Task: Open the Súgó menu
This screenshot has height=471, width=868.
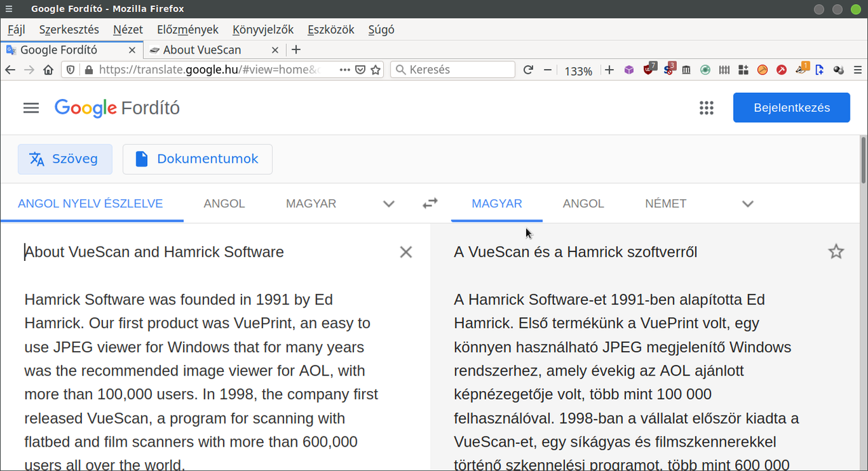Action: tap(381, 30)
